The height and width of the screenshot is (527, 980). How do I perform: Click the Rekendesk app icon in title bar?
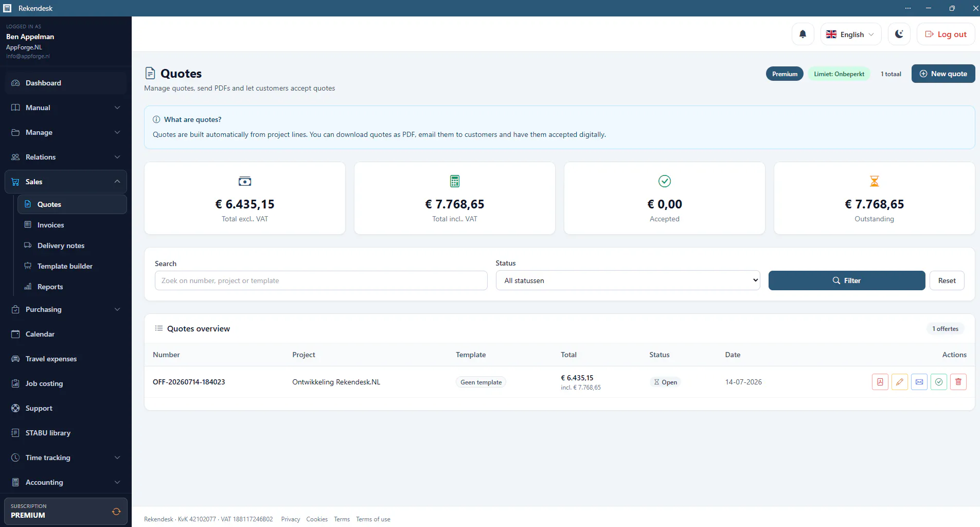pos(7,8)
